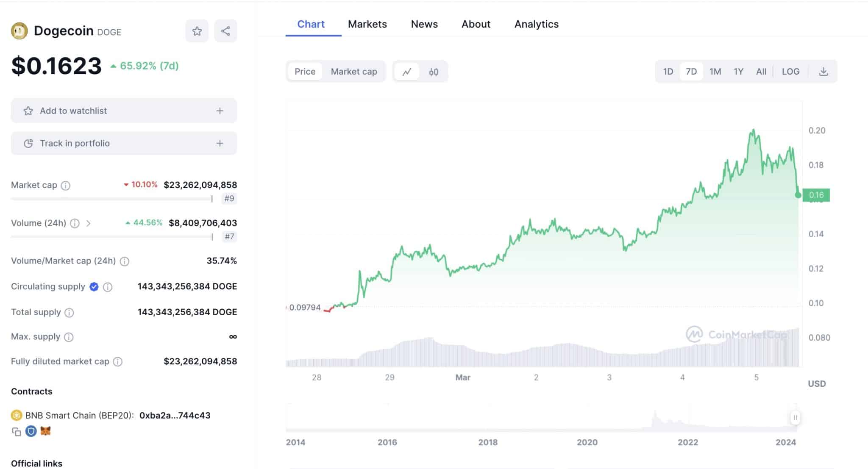Show info tooltip for Max. supply

tap(69, 337)
